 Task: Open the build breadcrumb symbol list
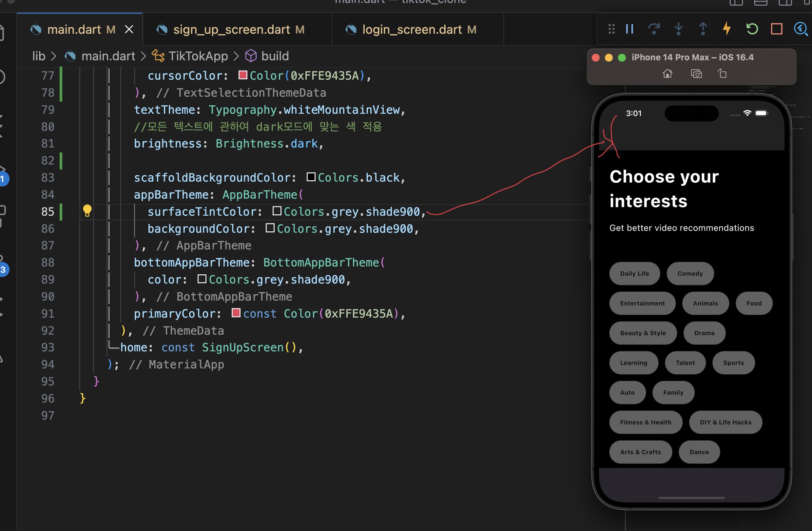275,56
